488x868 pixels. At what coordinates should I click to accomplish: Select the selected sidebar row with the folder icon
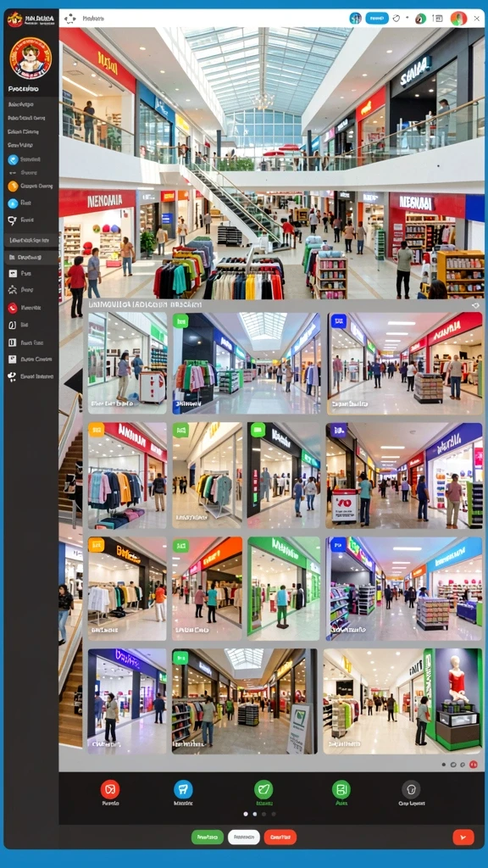30,258
